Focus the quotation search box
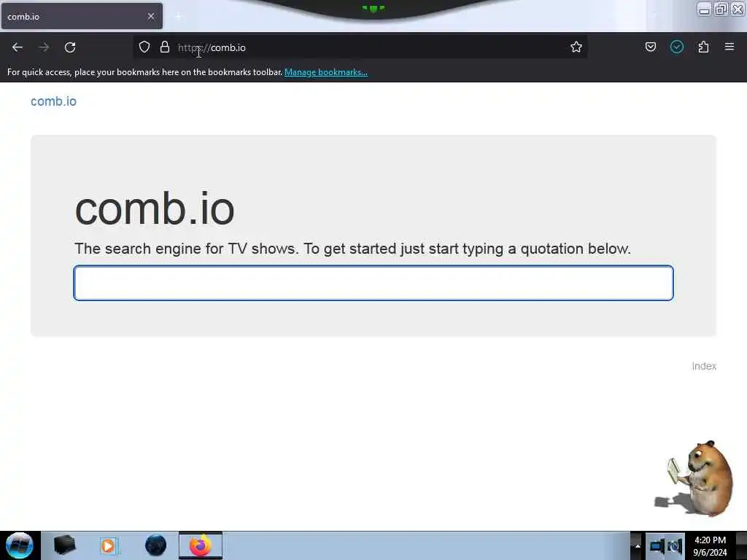The height and width of the screenshot is (560, 747). coord(373,283)
